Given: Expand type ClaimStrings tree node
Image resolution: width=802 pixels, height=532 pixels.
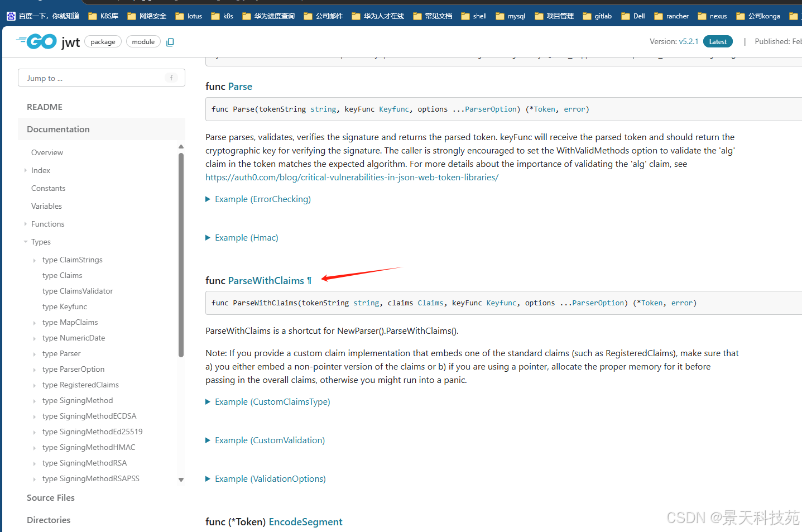Looking at the screenshot, I should point(35,260).
